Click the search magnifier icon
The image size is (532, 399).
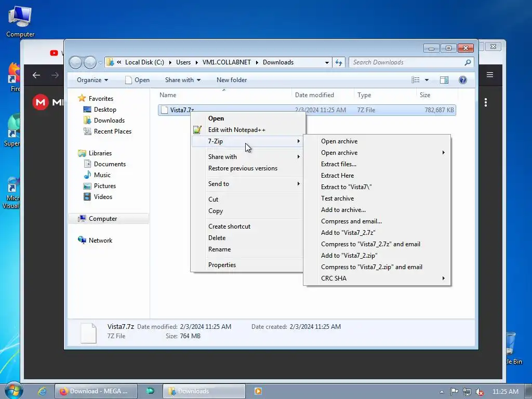468,62
